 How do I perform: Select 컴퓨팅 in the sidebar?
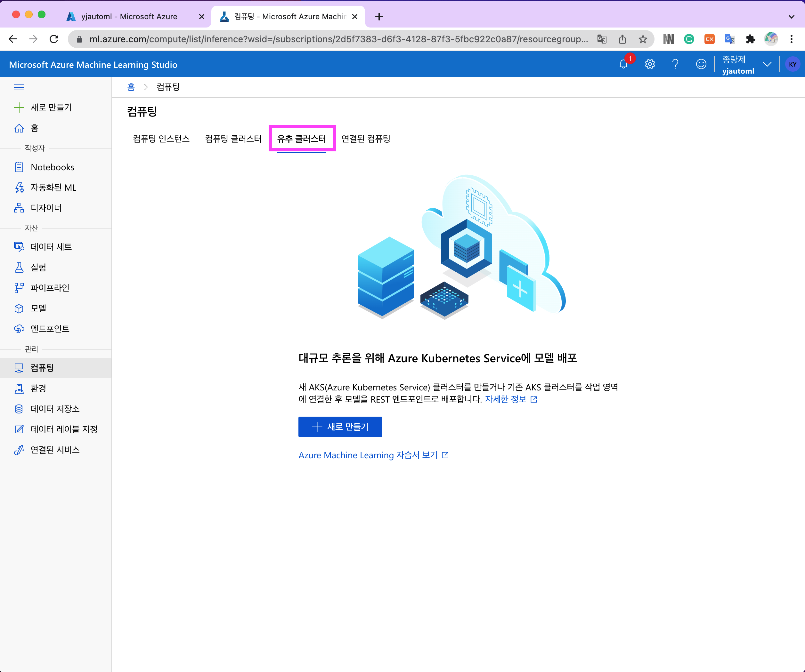56,368
